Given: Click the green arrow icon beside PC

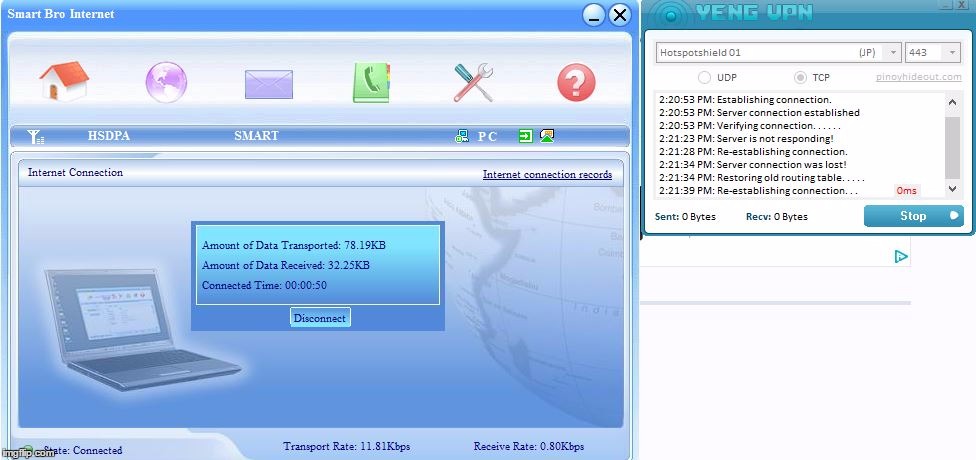Looking at the screenshot, I should tap(526, 136).
